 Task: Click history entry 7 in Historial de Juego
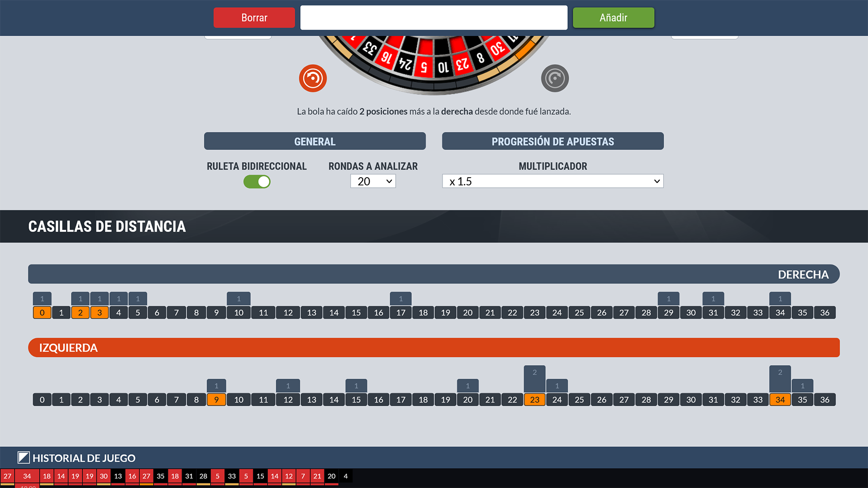[x=303, y=476]
